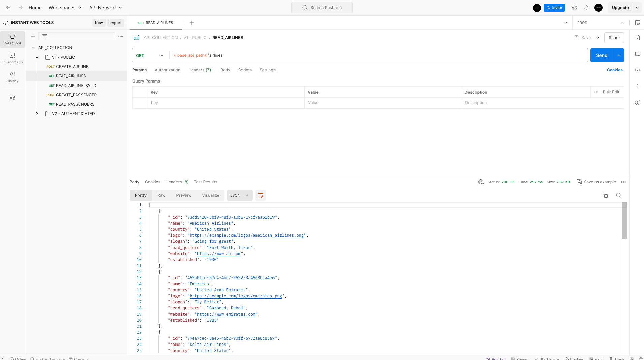Open the Workspaces dropdown

65,8
